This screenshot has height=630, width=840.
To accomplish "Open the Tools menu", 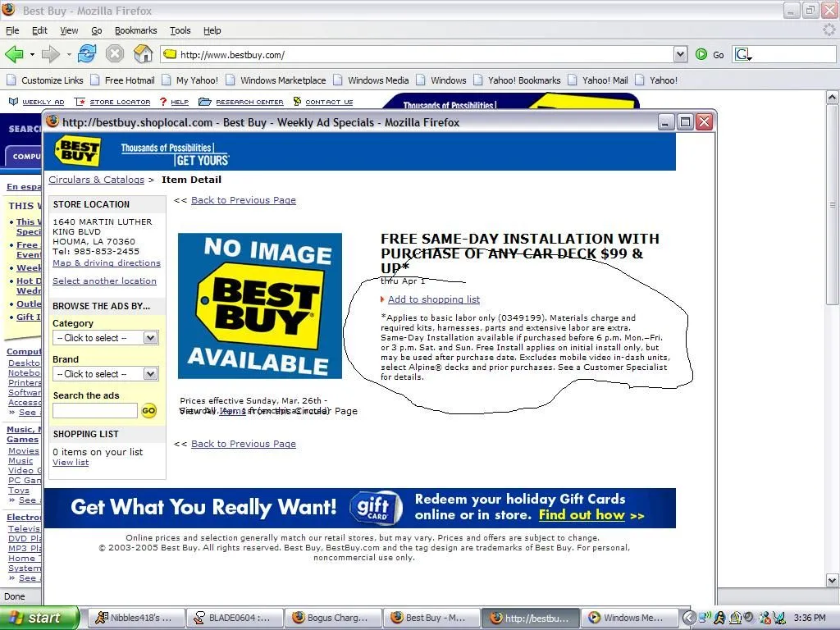I will pos(180,30).
